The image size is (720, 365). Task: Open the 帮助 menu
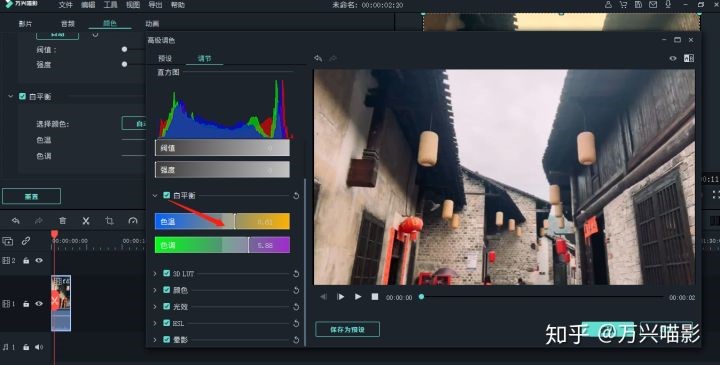178,5
